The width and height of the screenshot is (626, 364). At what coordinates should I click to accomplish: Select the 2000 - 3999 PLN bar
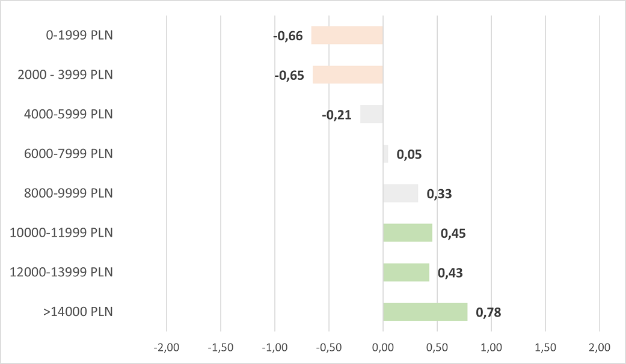pos(348,74)
